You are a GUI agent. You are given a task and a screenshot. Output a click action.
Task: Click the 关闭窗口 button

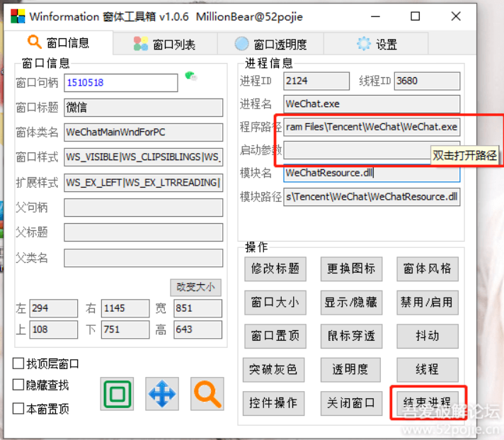pos(351,403)
